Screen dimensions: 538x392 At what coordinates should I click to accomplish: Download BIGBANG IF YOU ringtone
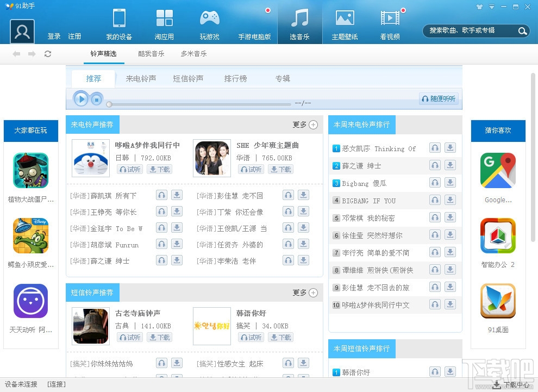coord(450,200)
